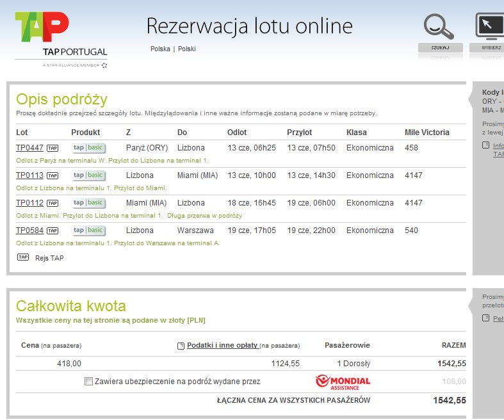Open flight TP0113 details link

pyautogui.click(x=29, y=175)
